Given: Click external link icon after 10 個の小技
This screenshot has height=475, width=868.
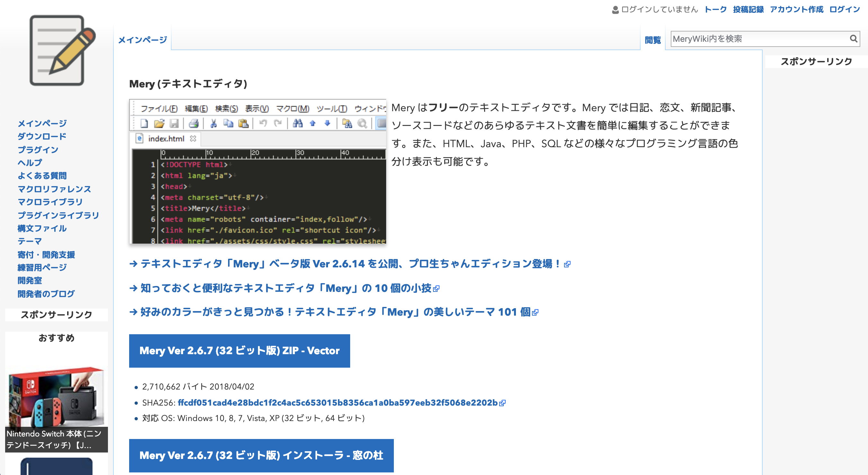Looking at the screenshot, I should point(436,289).
